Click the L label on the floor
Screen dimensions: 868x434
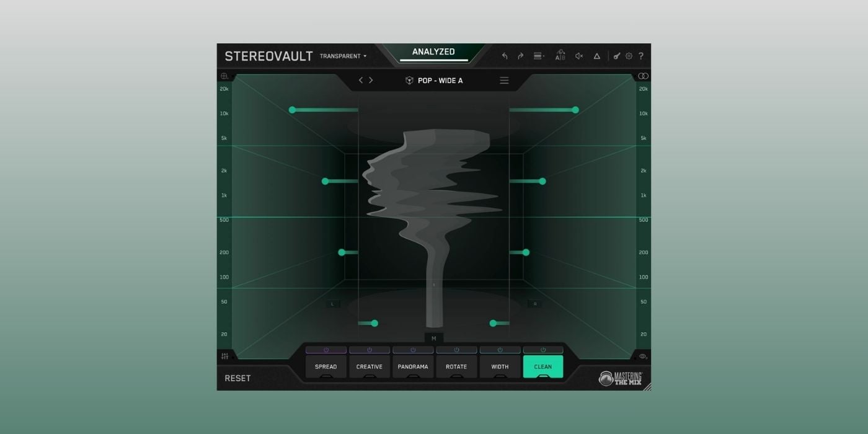[x=333, y=304]
